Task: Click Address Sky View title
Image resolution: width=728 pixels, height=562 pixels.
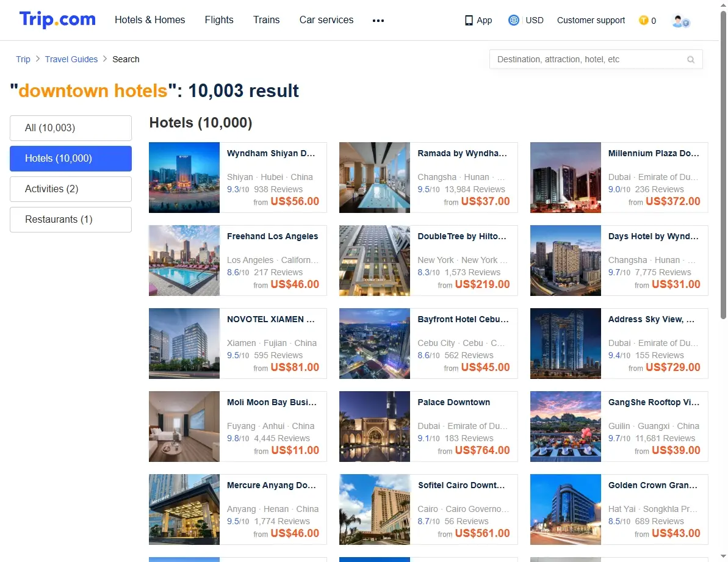Action: [651, 320]
